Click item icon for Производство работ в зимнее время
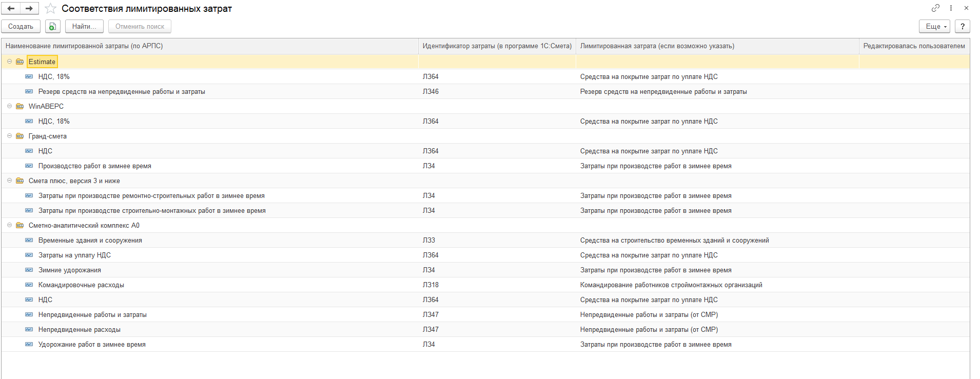Viewport: 980px width, 379px height. pos(29,166)
